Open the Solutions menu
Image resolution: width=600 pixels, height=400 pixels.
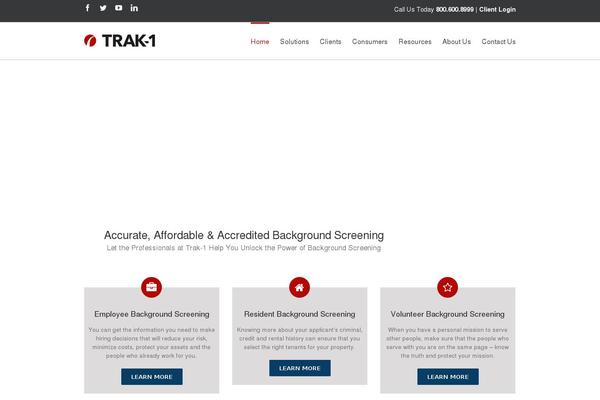coord(294,41)
